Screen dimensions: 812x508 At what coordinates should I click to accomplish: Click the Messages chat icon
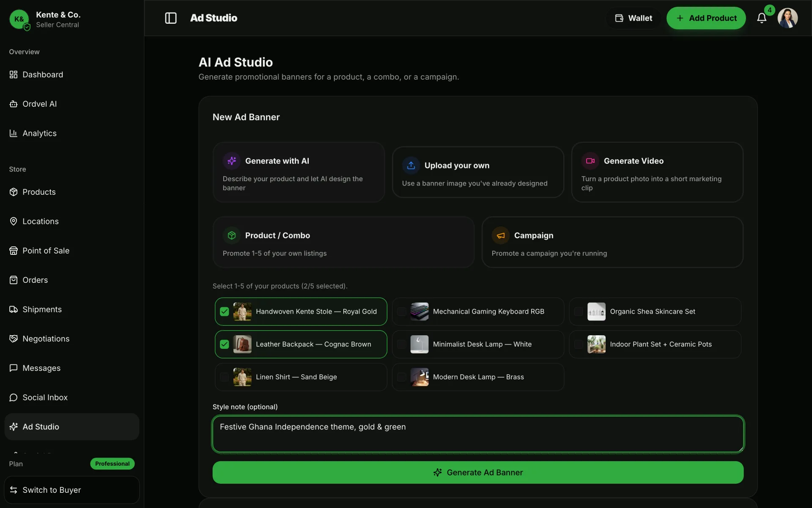[14, 368]
